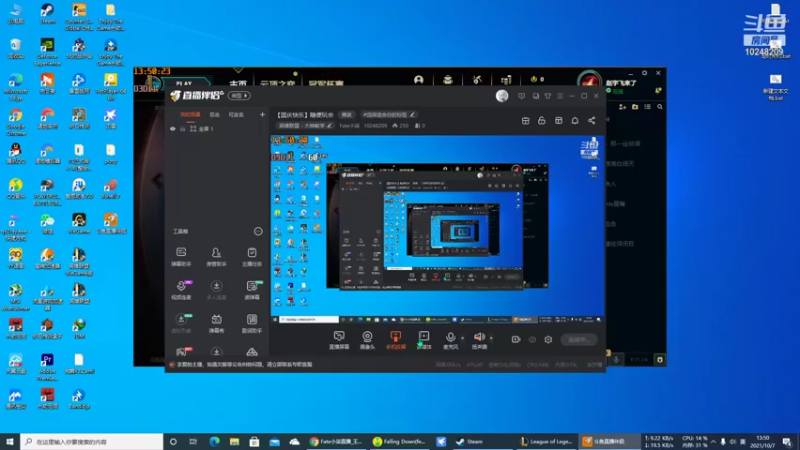This screenshot has height=450, width=800.
Task: Show hidden icons in Windows system tray
Action: click(x=713, y=441)
